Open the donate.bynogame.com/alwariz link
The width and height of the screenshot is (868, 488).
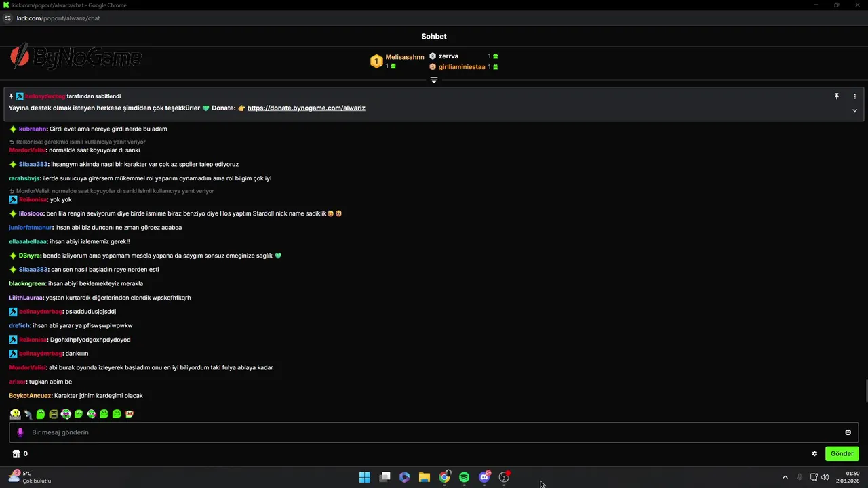click(306, 108)
